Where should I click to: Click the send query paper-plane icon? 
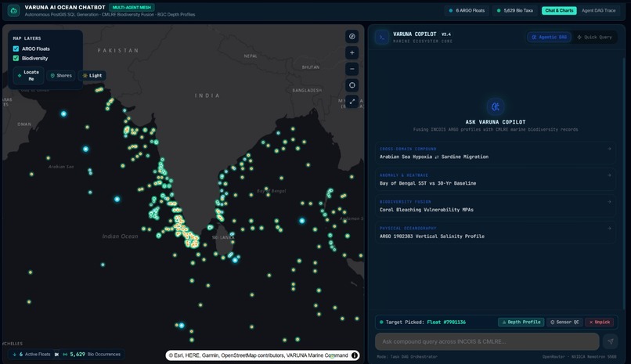611,341
